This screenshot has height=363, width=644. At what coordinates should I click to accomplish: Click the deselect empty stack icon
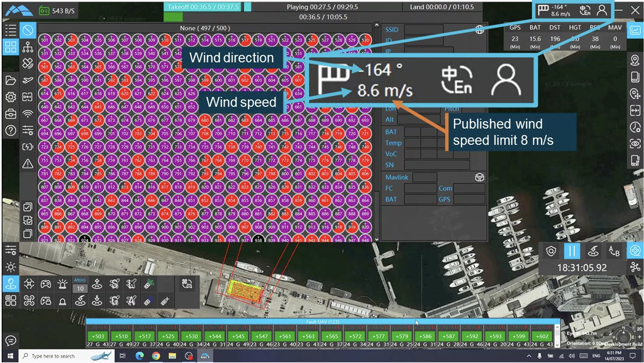[x=28, y=234]
